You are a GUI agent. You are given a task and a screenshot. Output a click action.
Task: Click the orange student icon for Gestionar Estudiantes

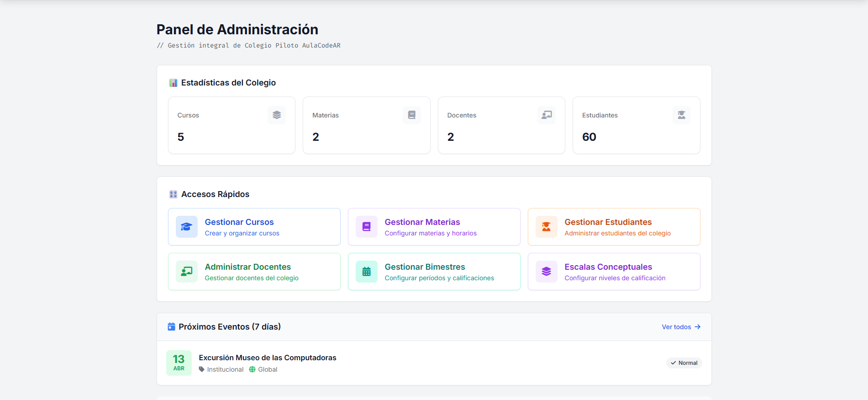click(547, 227)
